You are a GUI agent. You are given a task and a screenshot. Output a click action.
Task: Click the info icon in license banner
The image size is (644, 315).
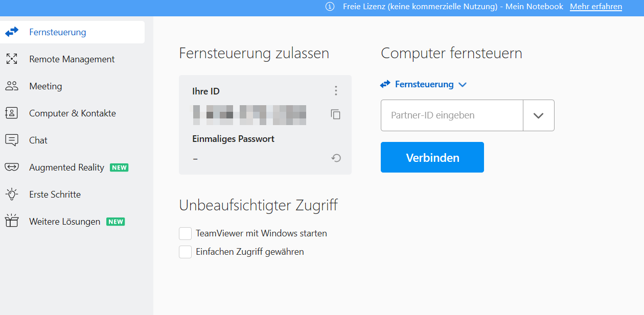point(330,7)
